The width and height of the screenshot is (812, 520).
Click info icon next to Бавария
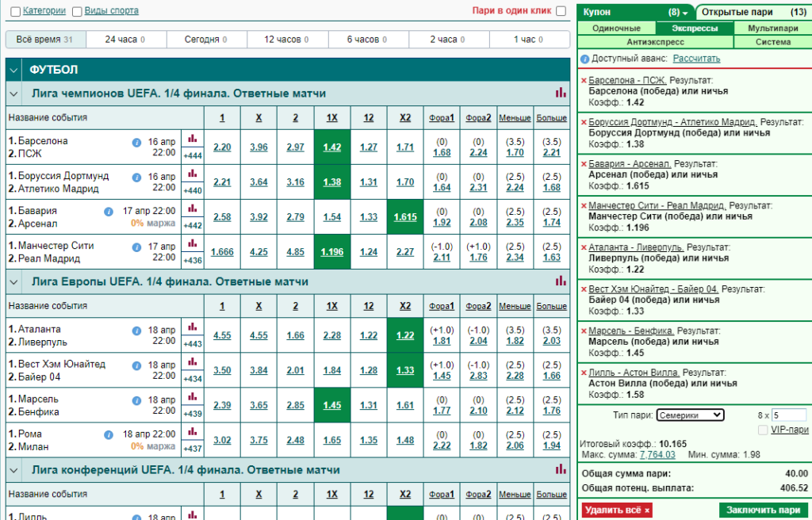click(x=108, y=212)
